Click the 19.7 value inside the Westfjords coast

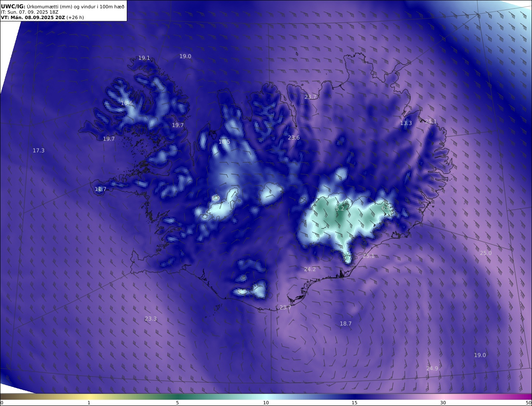[178, 125]
